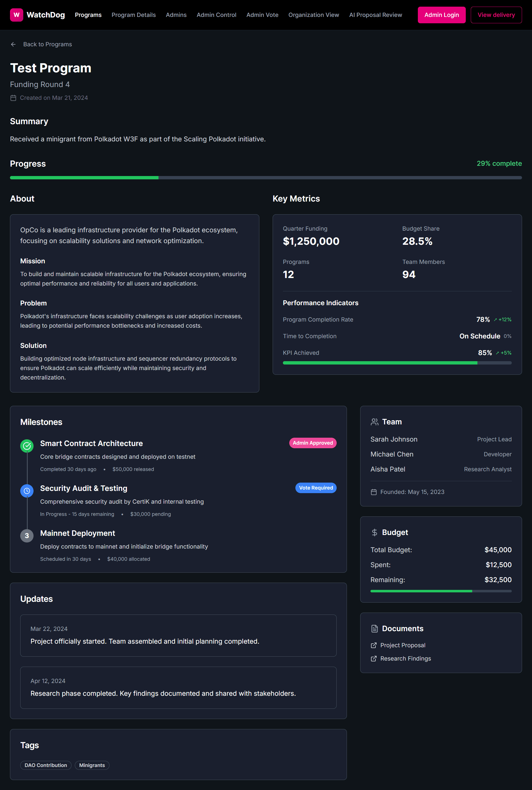Click the back arrow icon
This screenshot has height=790, width=532.
pos(13,44)
